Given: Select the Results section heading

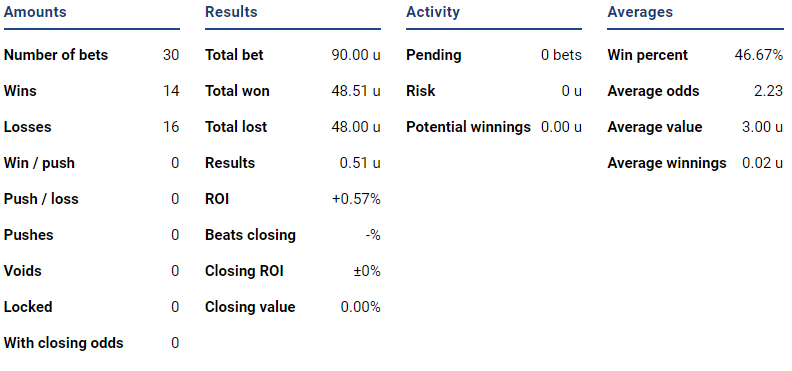Looking at the screenshot, I should 231,12.
